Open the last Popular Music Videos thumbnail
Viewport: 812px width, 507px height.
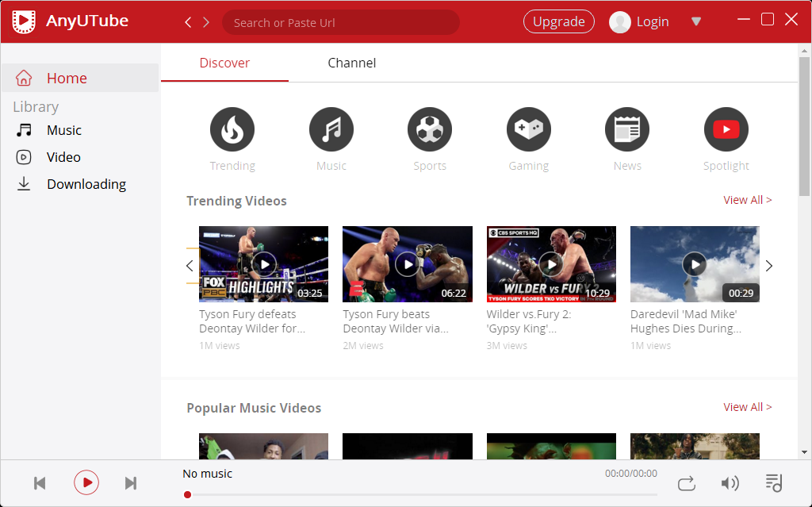(x=695, y=446)
